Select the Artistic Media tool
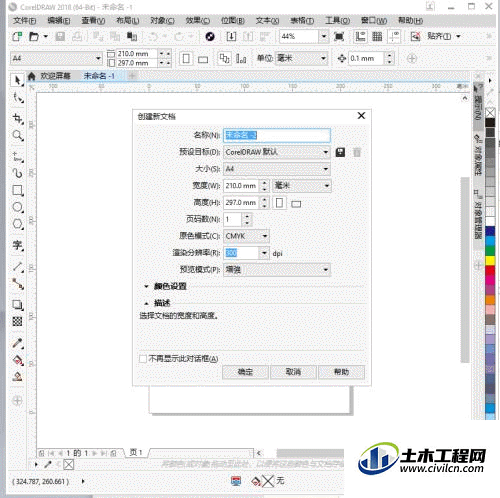 coord(17,173)
